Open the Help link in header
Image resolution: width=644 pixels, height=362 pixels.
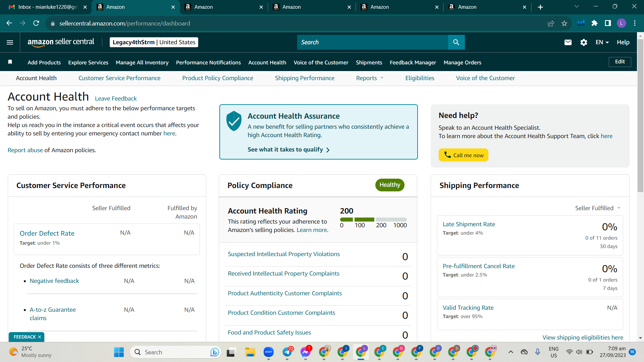[x=623, y=42]
